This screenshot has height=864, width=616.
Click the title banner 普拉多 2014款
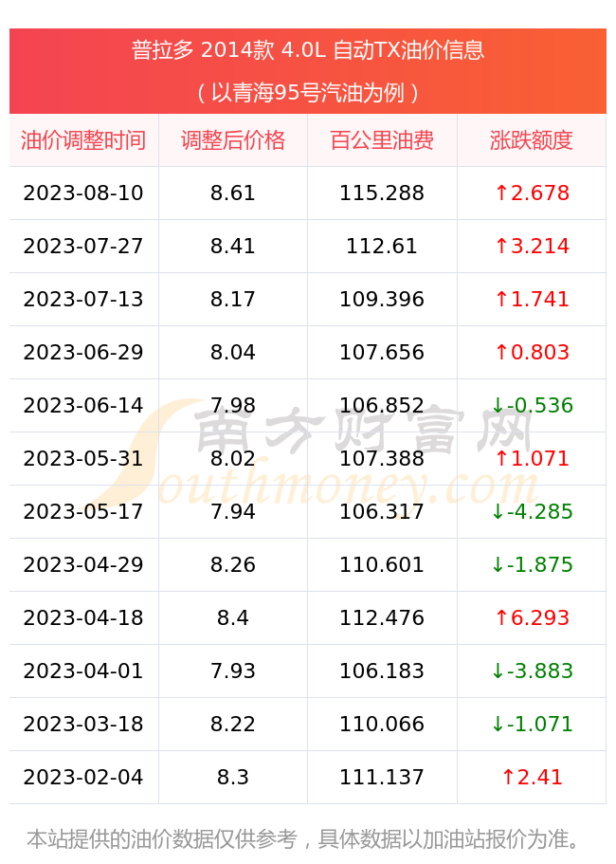pos(308,50)
